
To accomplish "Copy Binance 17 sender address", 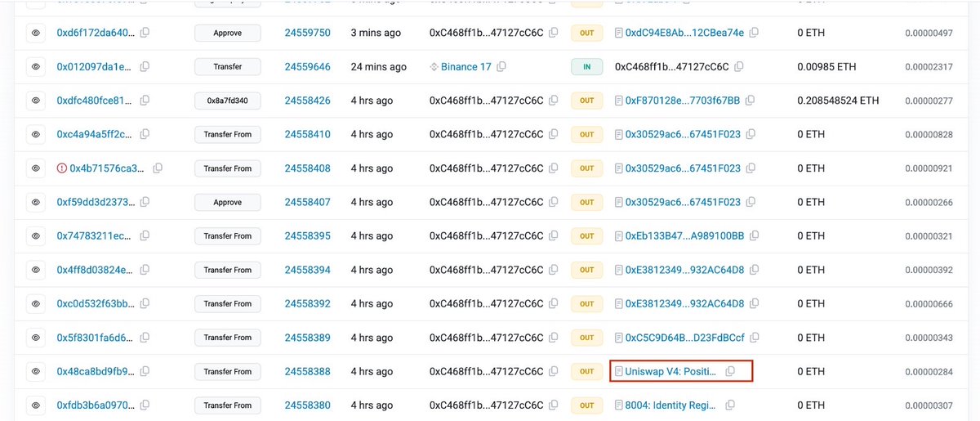I will [x=501, y=67].
